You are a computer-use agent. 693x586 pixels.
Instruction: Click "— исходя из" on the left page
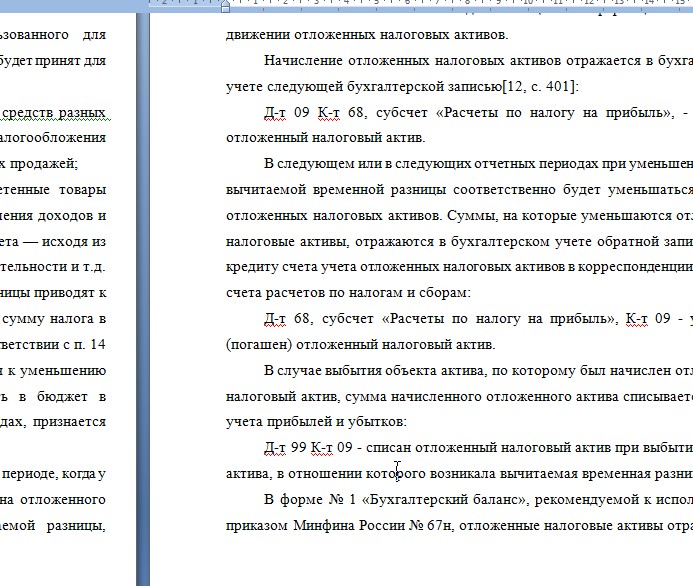point(65,241)
